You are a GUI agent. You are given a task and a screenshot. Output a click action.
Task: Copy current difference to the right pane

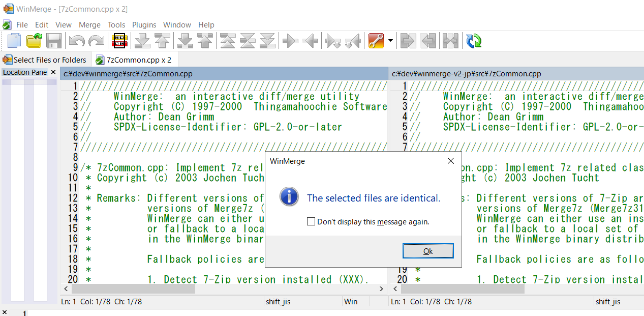pos(290,41)
